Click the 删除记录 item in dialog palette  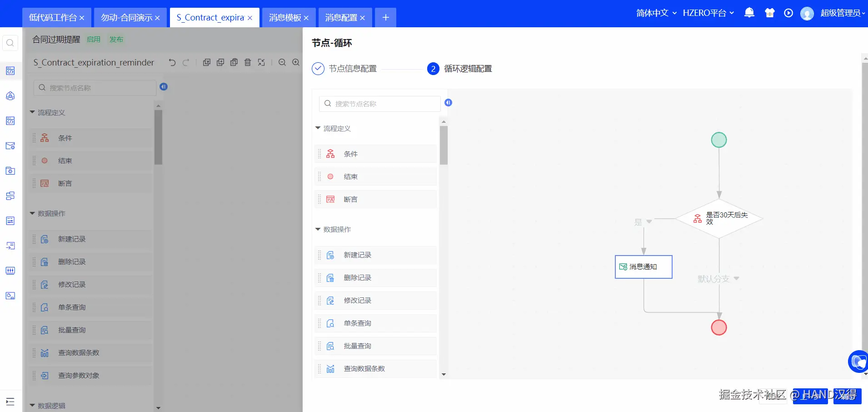[x=375, y=278]
